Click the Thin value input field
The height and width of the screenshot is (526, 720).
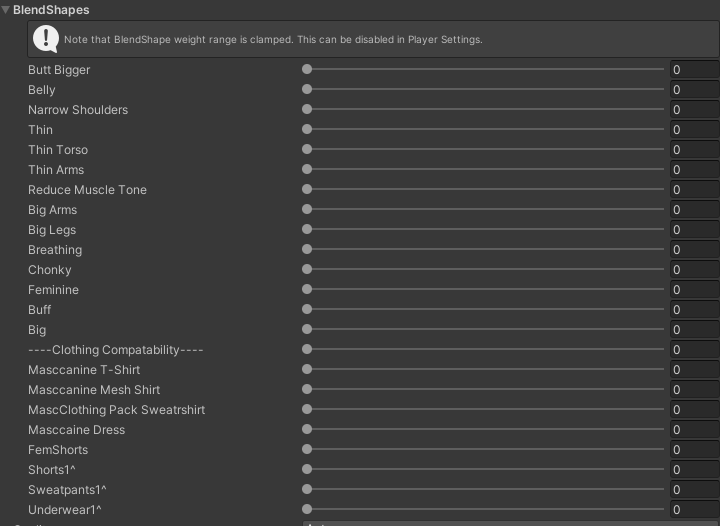coord(693,130)
